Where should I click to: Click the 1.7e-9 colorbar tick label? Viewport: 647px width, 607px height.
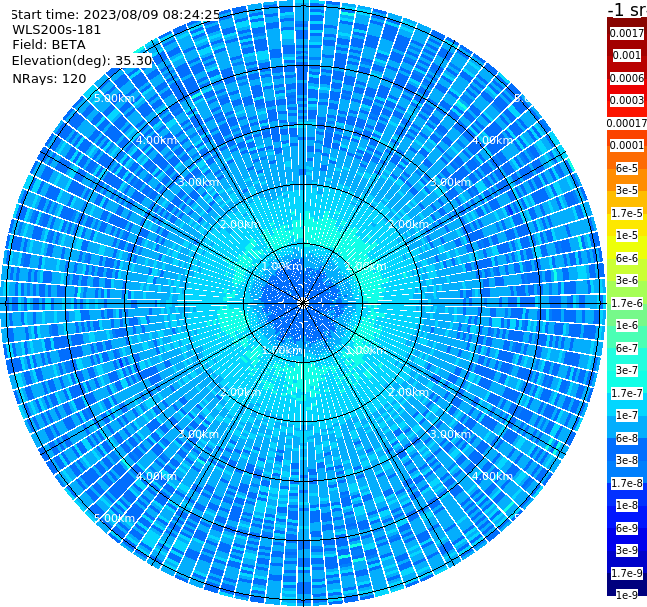627,573
